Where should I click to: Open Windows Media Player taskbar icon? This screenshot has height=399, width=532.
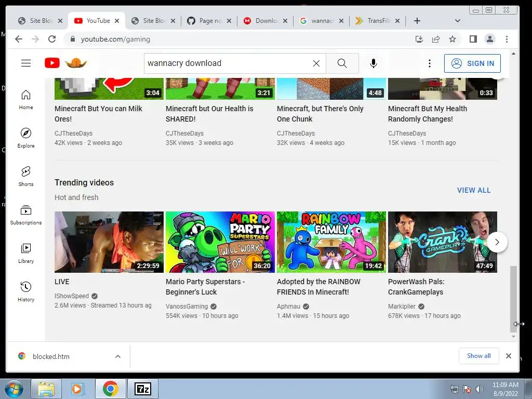[77, 389]
